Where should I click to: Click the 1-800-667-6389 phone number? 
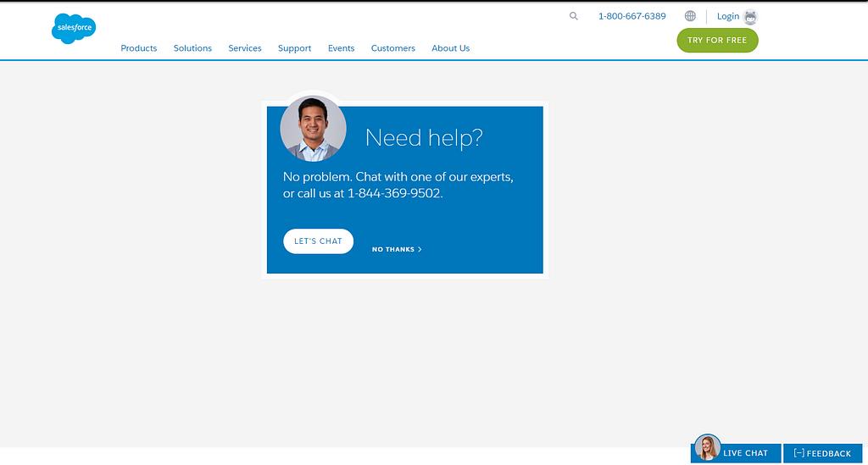(632, 16)
